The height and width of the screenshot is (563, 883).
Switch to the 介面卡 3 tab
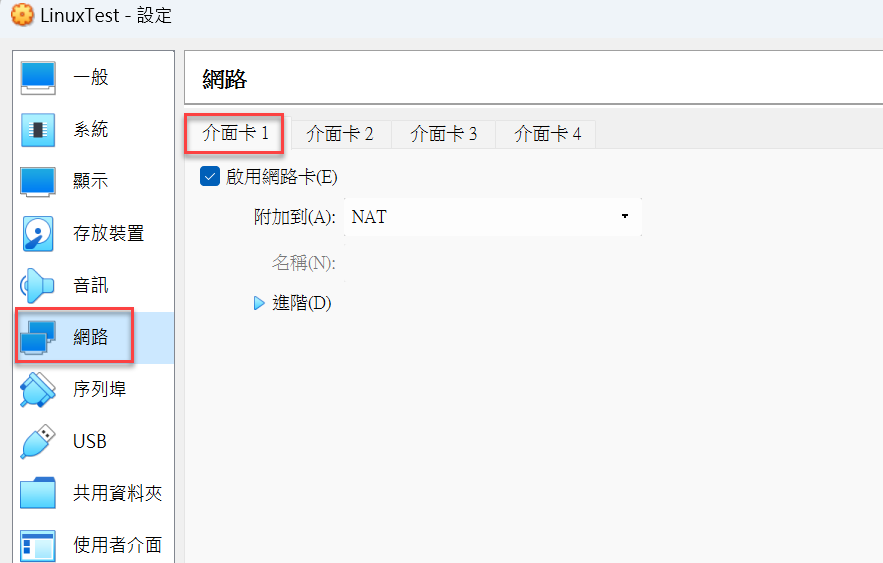(x=444, y=134)
